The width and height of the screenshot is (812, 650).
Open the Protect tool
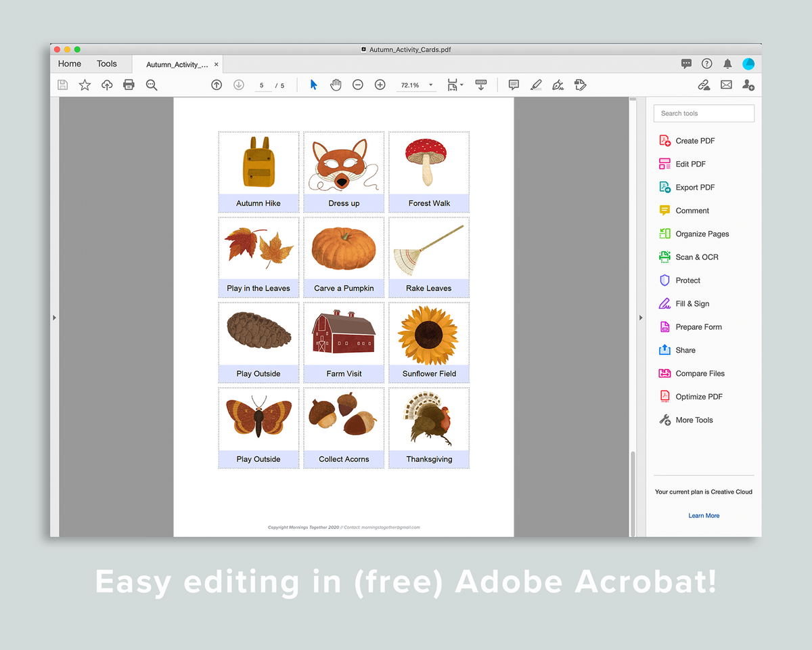coord(689,280)
